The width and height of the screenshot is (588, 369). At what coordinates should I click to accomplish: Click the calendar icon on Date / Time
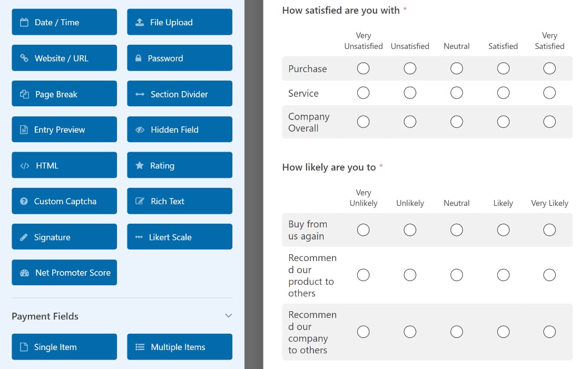click(24, 22)
